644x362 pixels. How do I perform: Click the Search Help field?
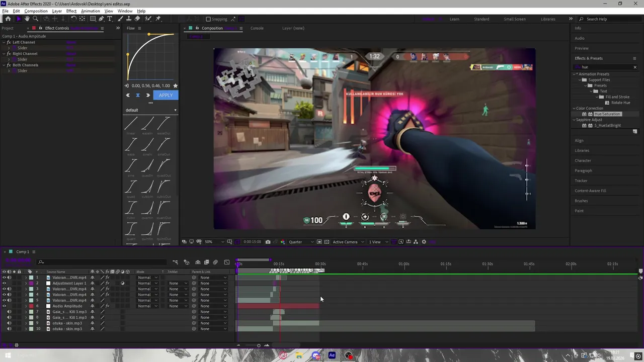pyautogui.click(x=610, y=19)
